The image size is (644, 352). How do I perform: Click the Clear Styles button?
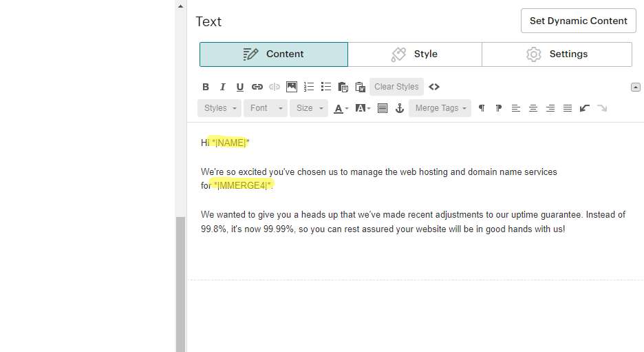396,87
